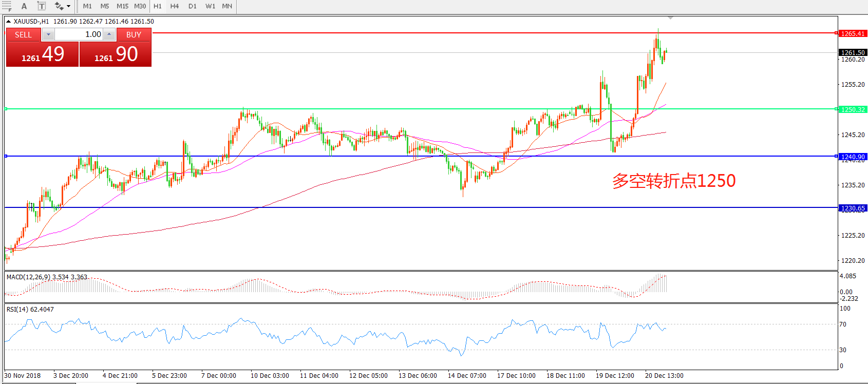868x384 pixels.
Task: Enable the H4 timeframe
Action: (x=175, y=6)
